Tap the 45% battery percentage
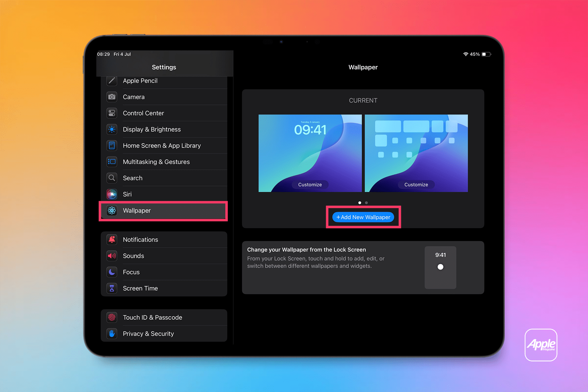The height and width of the screenshot is (392, 588). [475, 54]
